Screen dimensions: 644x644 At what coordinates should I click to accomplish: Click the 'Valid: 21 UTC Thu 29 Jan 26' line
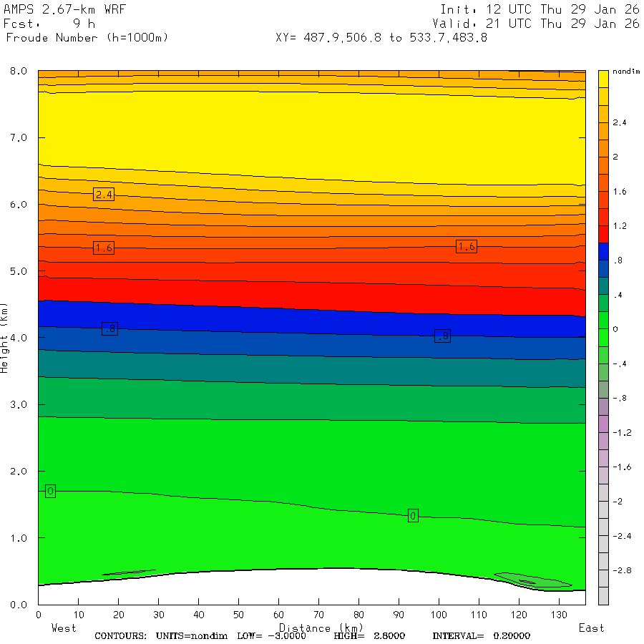tap(535, 24)
